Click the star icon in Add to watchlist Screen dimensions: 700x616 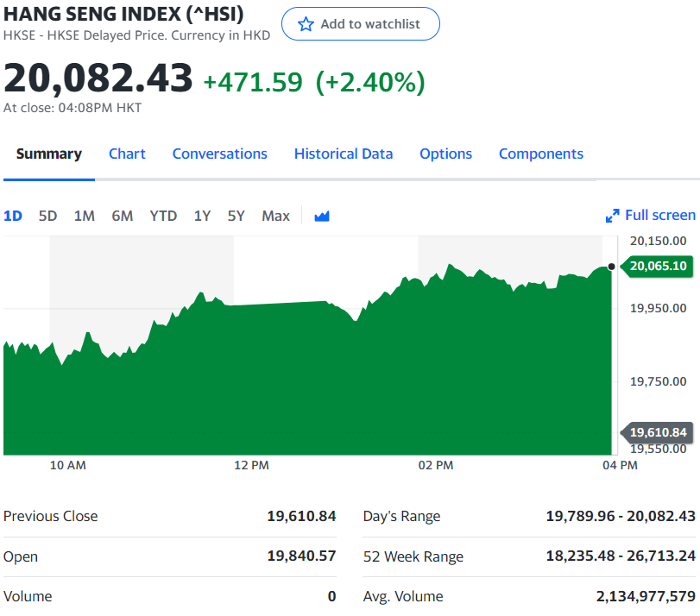(x=306, y=24)
